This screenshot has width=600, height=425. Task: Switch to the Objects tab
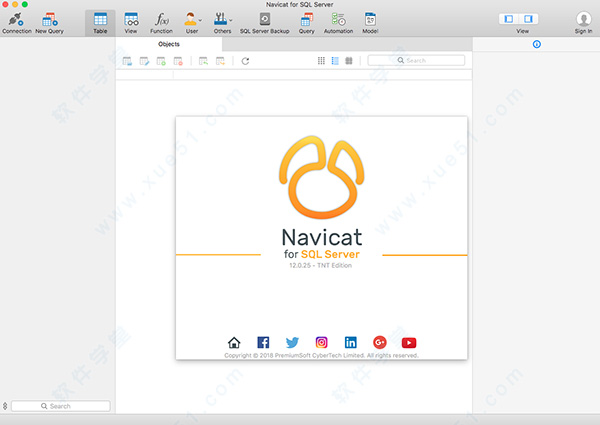point(169,44)
